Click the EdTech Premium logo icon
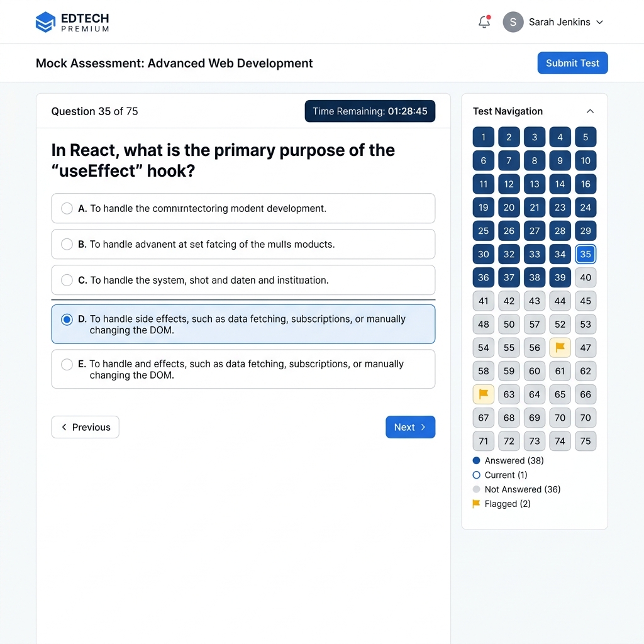Image resolution: width=644 pixels, height=644 pixels. [45, 22]
